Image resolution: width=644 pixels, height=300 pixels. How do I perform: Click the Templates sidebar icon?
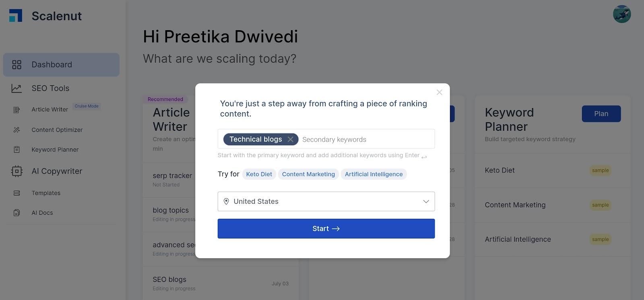click(x=17, y=193)
